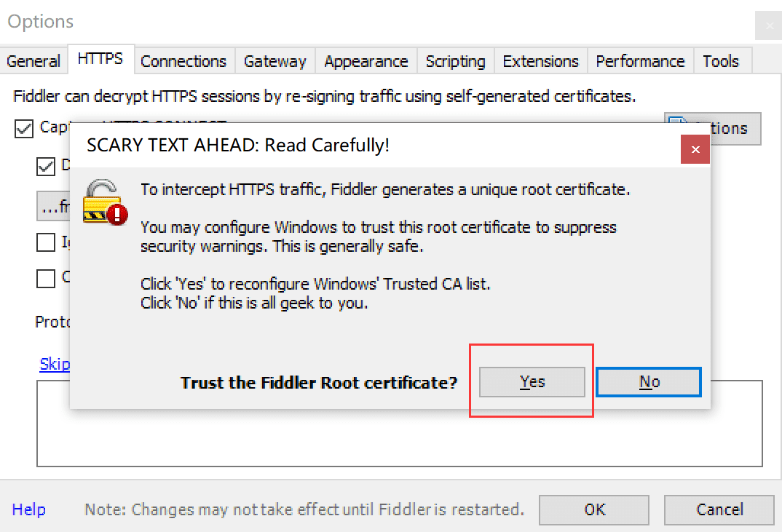
Task: Go to the Appearance tab
Action: tap(366, 61)
